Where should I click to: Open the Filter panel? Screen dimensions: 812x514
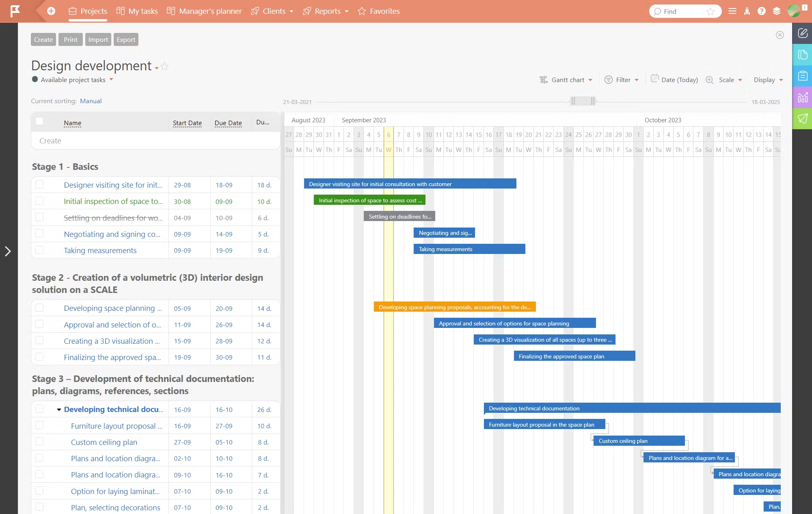point(622,80)
